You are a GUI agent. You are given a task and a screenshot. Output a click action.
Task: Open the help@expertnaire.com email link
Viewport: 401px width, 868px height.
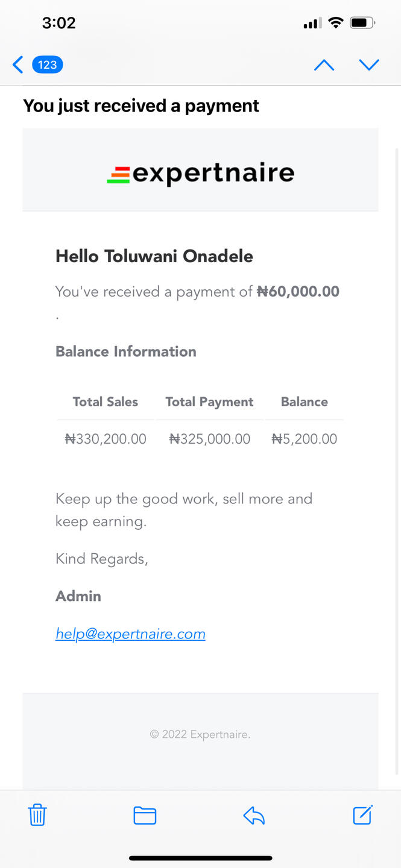(130, 634)
